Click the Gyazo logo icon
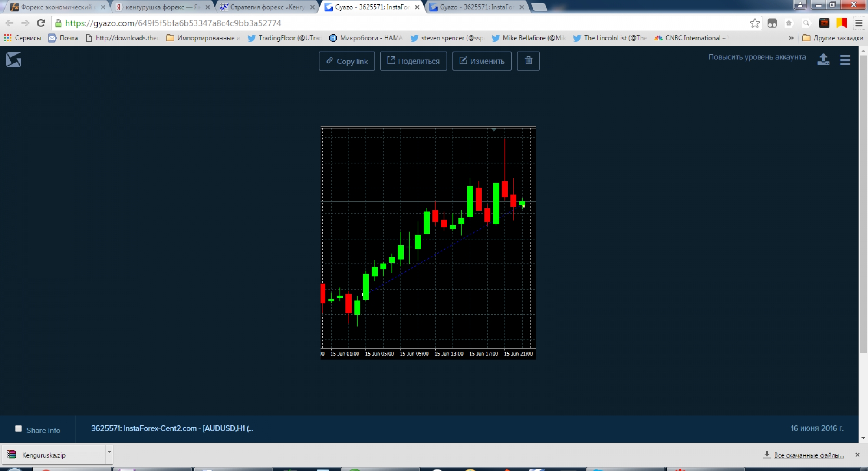The height and width of the screenshot is (471, 868). click(x=13, y=59)
